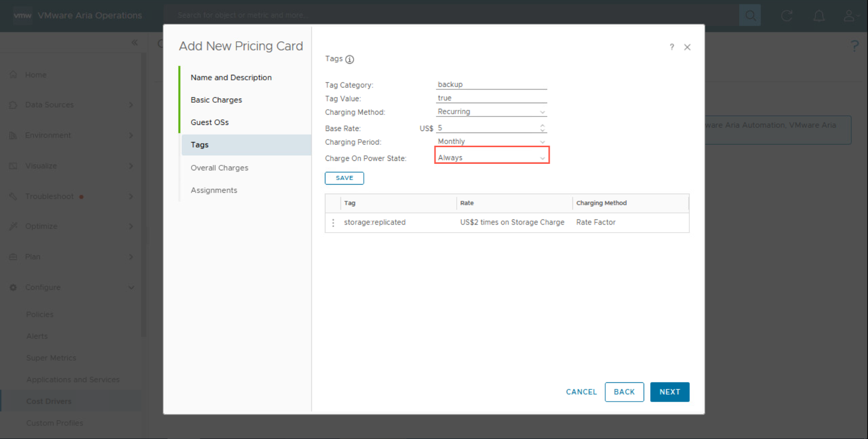Click the SAVE button
The image size is (868, 439).
click(x=344, y=178)
